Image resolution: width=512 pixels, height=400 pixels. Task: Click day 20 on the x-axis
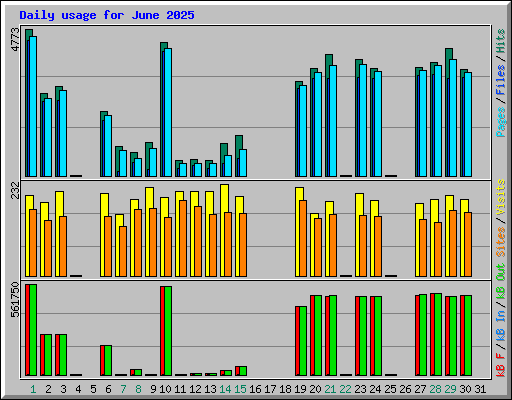(x=315, y=389)
